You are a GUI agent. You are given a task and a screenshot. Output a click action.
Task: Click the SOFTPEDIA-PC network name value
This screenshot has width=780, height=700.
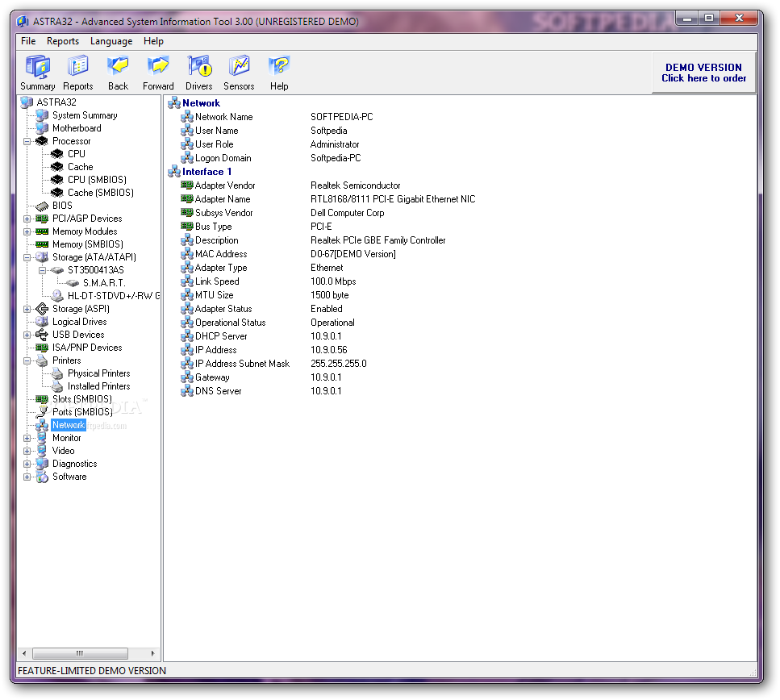coord(342,117)
